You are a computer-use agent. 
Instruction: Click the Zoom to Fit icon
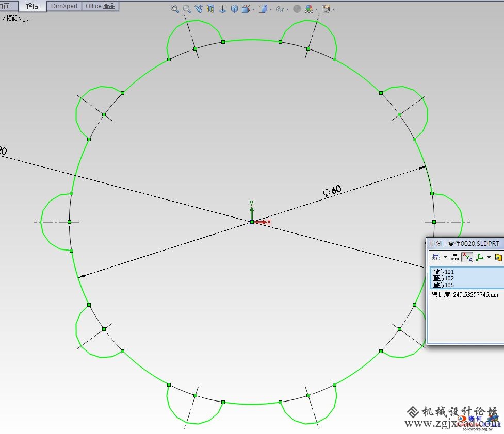[174, 9]
